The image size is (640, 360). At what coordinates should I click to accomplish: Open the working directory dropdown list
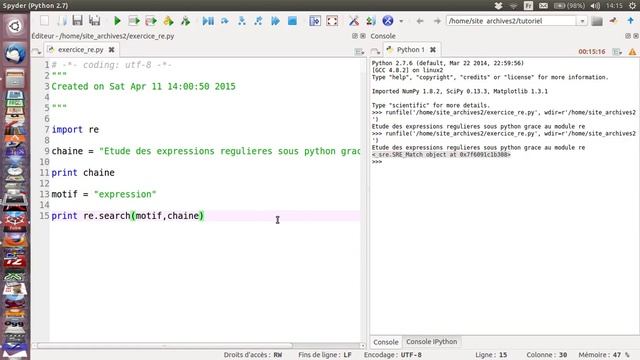(582, 21)
